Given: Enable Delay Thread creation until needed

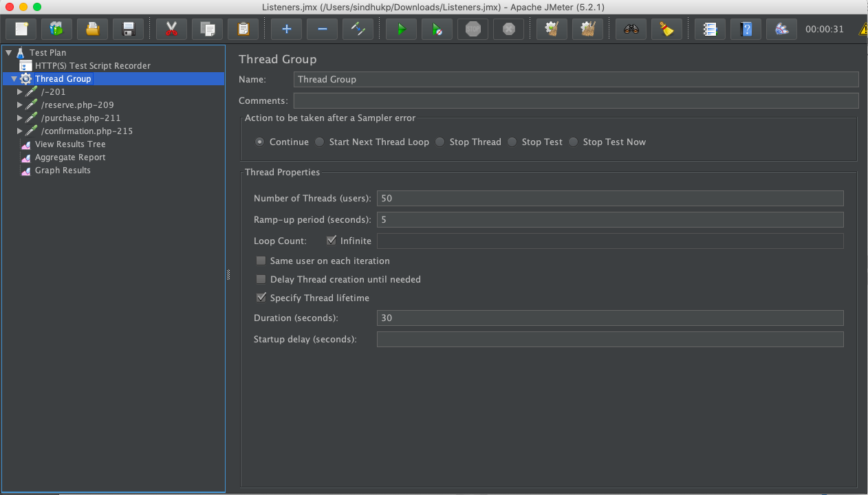Looking at the screenshot, I should point(261,279).
